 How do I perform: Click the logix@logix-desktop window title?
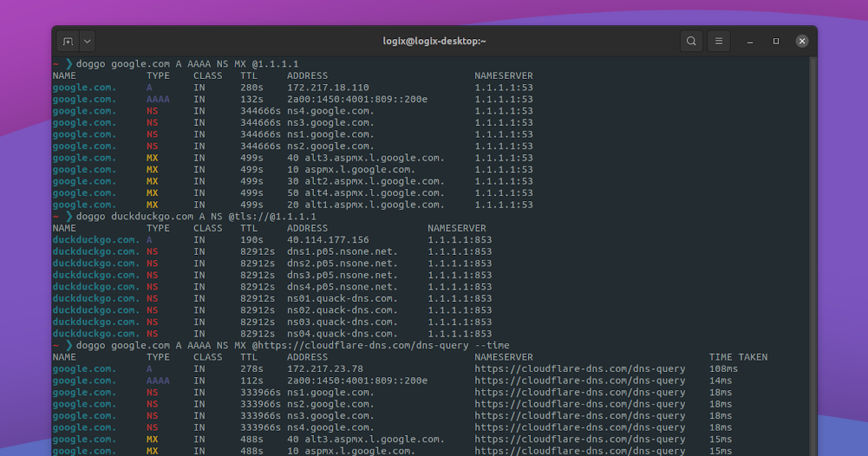[x=434, y=41]
